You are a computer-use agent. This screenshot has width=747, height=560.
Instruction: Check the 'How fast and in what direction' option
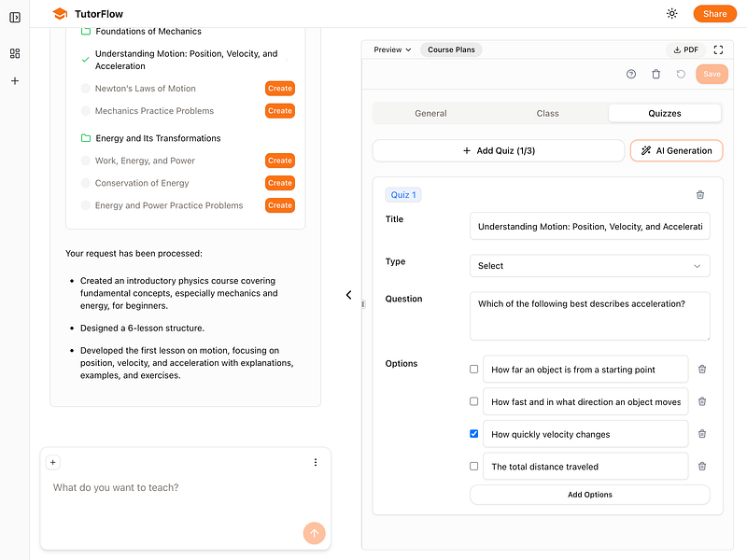[x=473, y=401]
